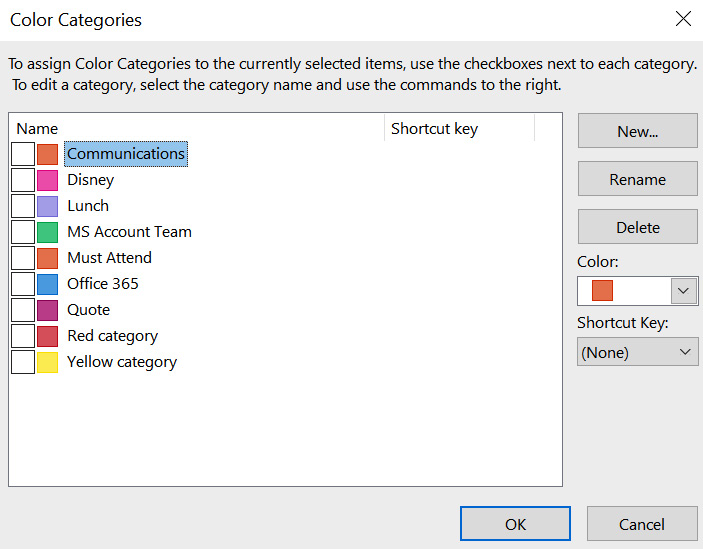Click the orange Must Attend color square
Viewport: 703px width, 549px height.
tap(48, 258)
